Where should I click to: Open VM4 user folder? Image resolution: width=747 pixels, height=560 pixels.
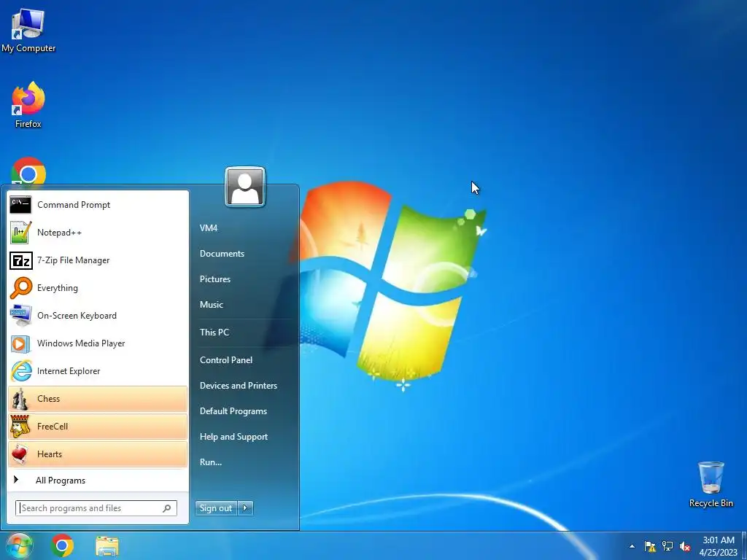209,228
